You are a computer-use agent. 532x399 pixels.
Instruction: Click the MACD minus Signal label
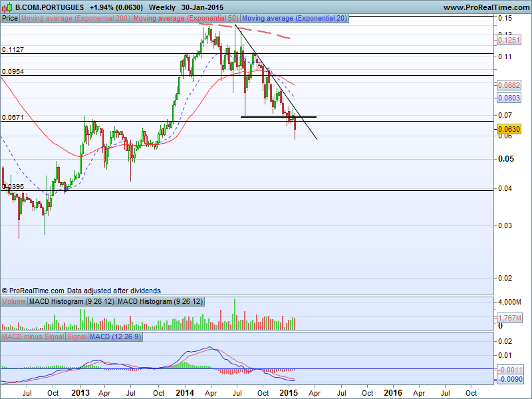tap(33, 336)
